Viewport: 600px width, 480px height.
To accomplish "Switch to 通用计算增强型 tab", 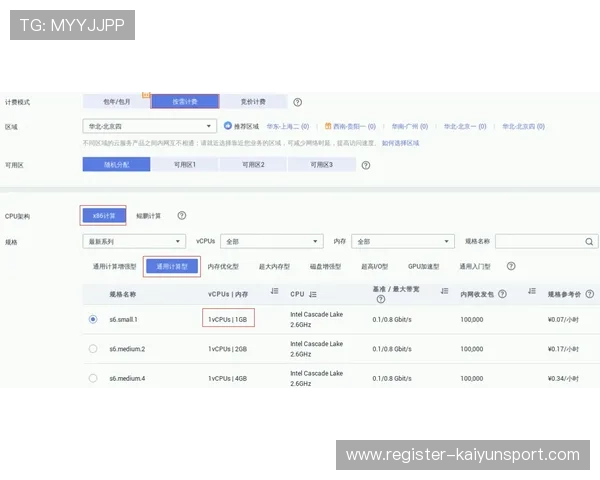I will (114, 266).
